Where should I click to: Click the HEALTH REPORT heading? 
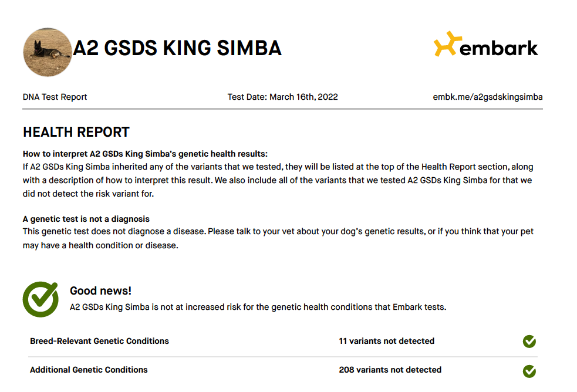[76, 132]
